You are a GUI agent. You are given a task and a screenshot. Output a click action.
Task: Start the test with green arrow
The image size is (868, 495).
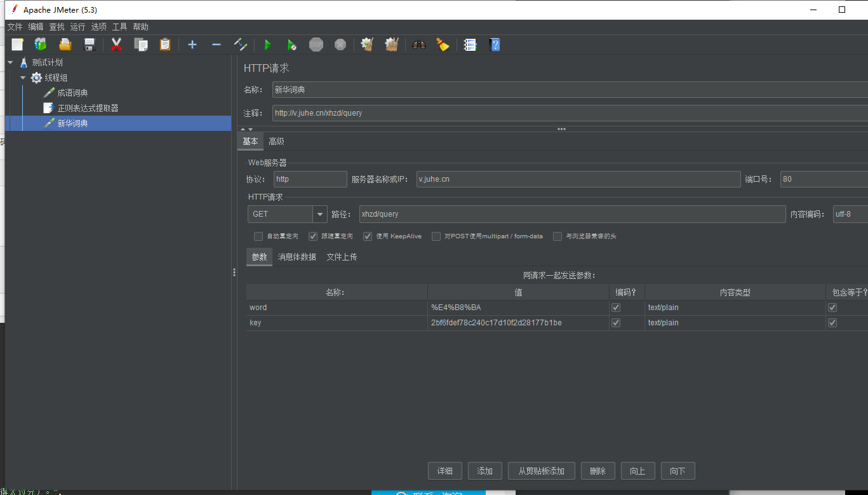click(x=267, y=44)
